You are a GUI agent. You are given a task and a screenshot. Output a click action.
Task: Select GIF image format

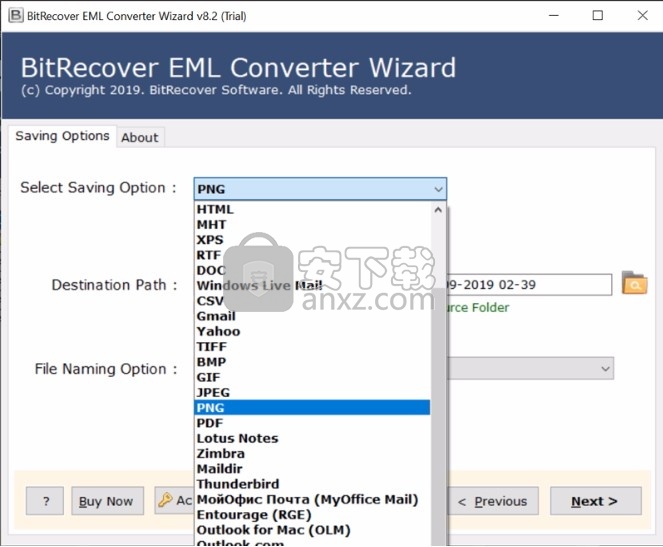click(x=312, y=377)
